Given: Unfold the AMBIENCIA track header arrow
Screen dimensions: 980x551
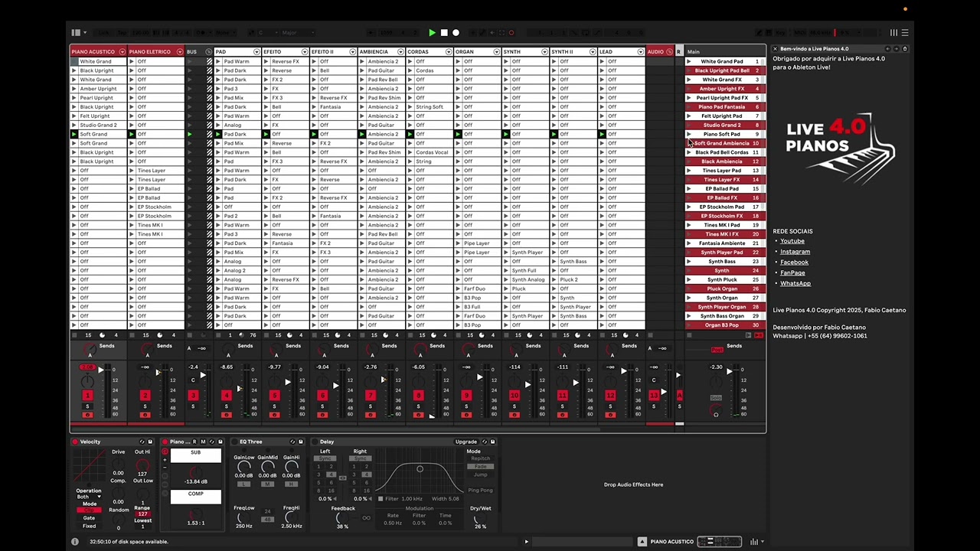Looking at the screenshot, I should click(401, 52).
